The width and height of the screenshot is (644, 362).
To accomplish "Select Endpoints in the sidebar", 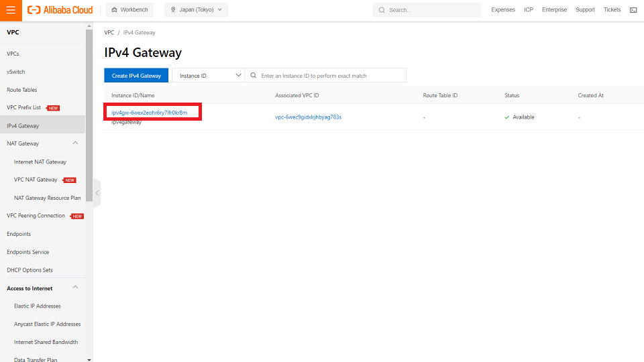I will tap(19, 234).
